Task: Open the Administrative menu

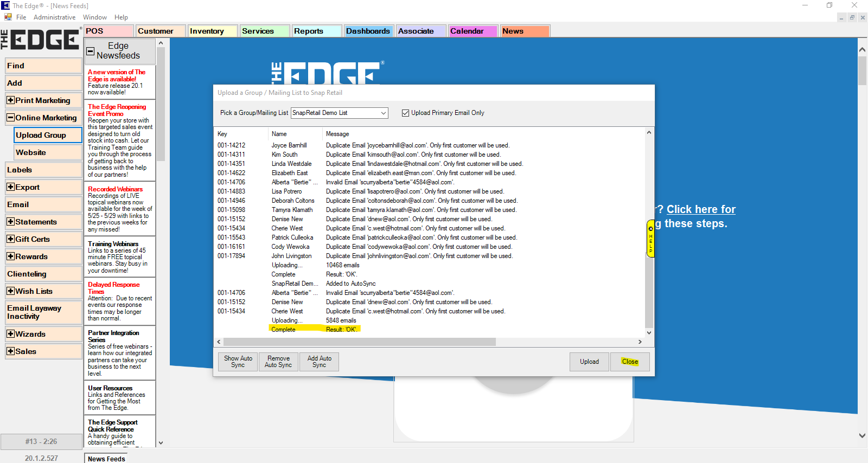Action: [x=54, y=17]
